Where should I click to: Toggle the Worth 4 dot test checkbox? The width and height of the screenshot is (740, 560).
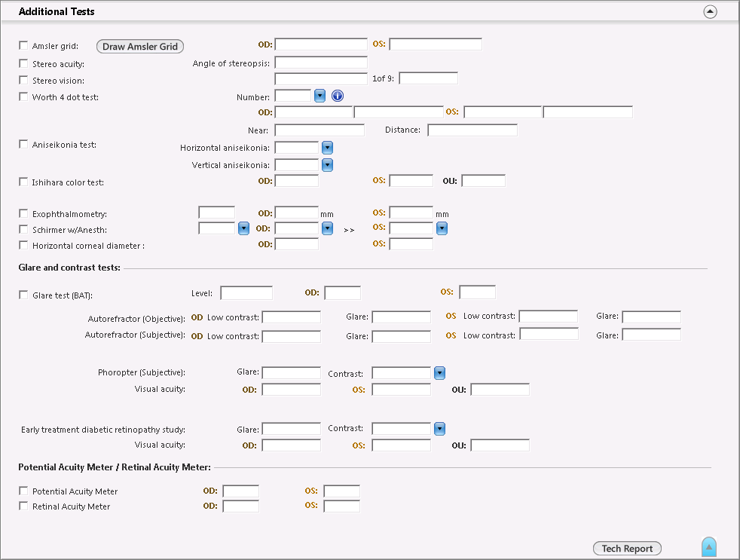point(23,96)
